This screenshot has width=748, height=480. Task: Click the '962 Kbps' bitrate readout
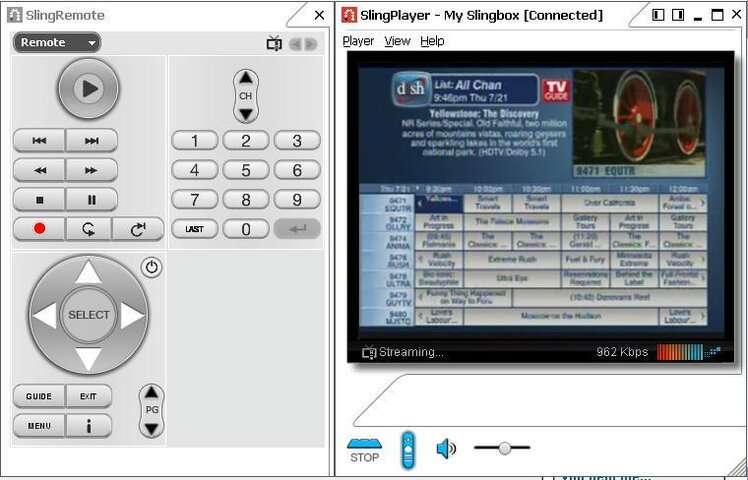(x=622, y=352)
